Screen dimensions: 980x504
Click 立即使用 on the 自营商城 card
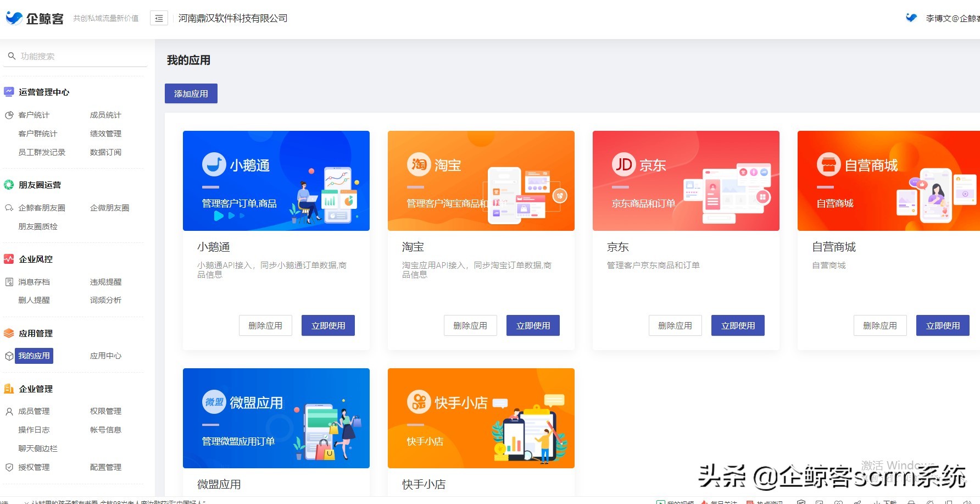943,325
